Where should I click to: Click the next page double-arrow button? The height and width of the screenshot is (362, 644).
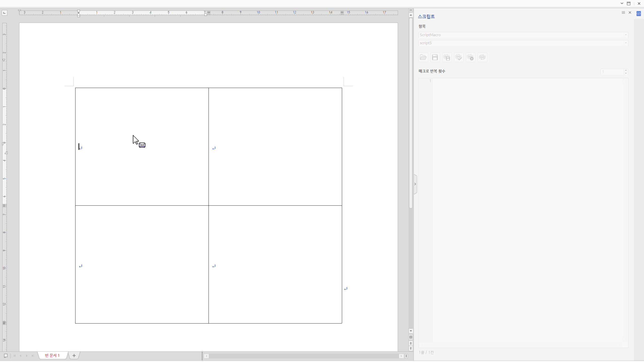click(x=411, y=348)
